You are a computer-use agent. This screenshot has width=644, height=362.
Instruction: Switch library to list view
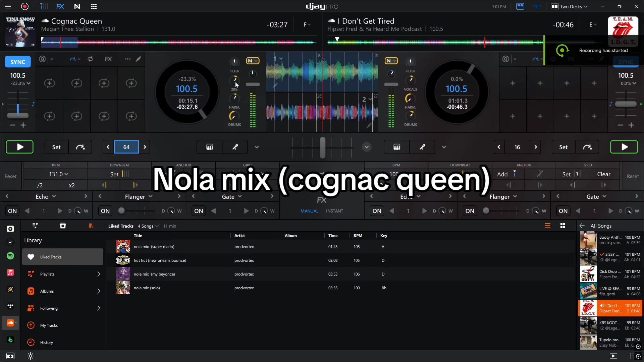click(548, 226)
